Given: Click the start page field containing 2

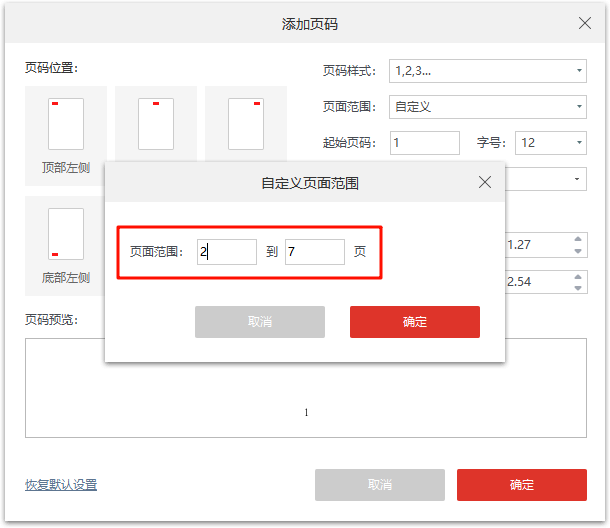Looking at the screenshot, I should click(227, 252).
